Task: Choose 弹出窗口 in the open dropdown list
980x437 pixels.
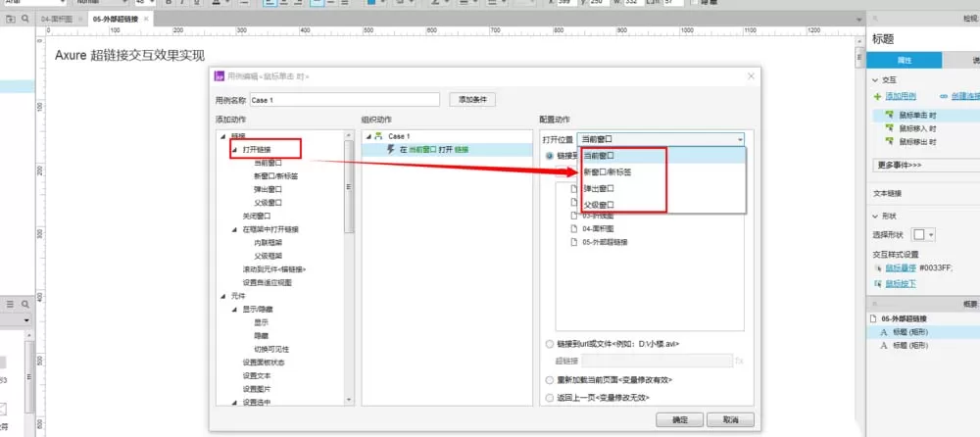Action: point(663,188)
